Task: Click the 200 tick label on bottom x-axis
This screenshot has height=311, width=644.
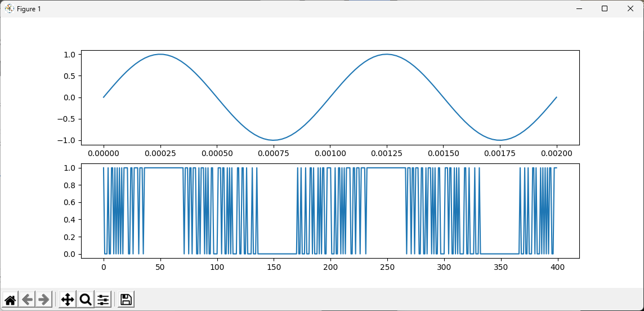Action: coord(330,267)
